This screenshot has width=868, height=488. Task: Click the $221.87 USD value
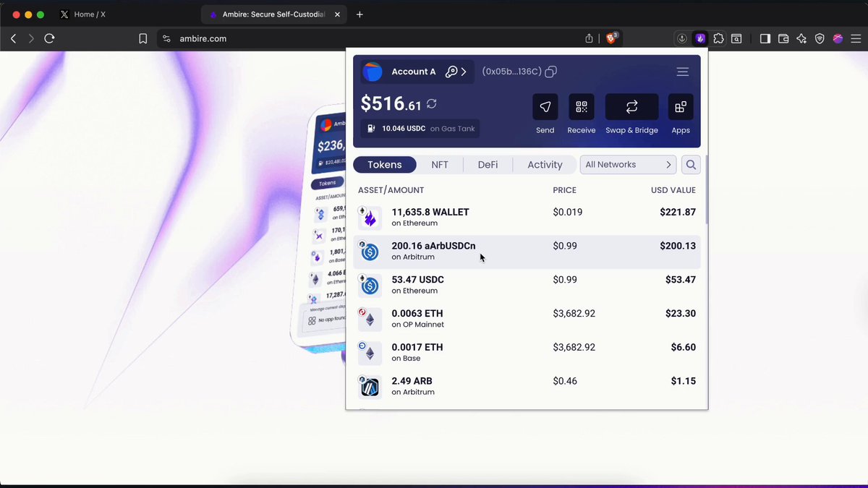tap(678, 213)
